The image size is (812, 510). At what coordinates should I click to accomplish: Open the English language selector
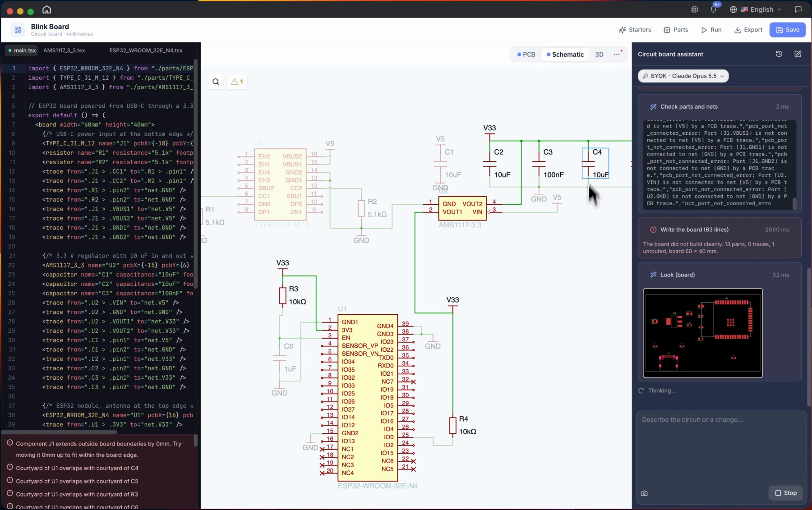click(x=755, y=9)
